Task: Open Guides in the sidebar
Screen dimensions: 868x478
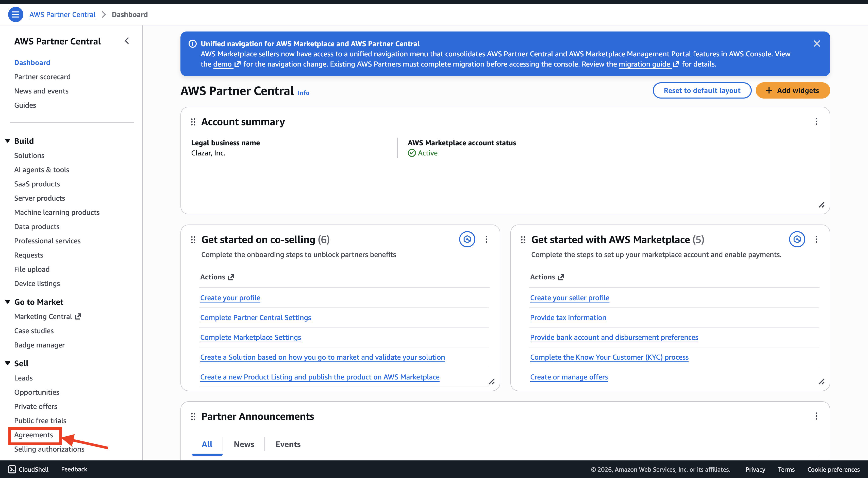Action: pos(25,105)
